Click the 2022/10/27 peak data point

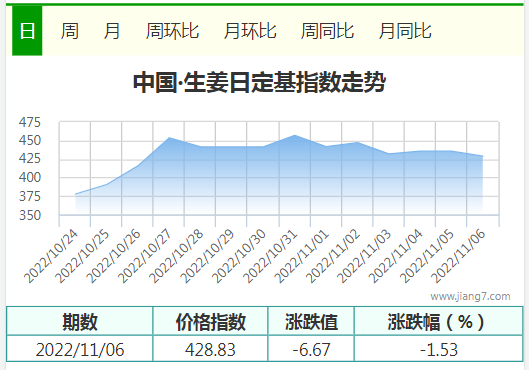[x=169, y=137]
